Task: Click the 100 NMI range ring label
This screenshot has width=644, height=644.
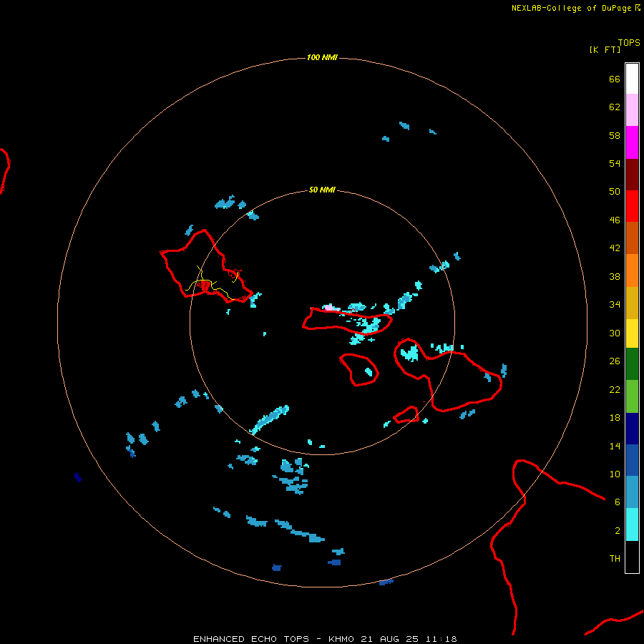Action: (x=322, y=57)
